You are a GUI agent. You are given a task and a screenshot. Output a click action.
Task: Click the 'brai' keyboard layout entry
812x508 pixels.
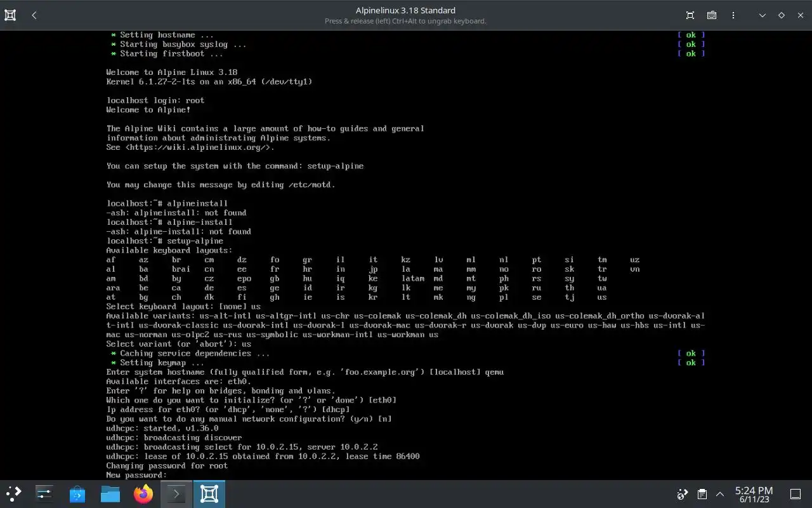tap(181, 269)
